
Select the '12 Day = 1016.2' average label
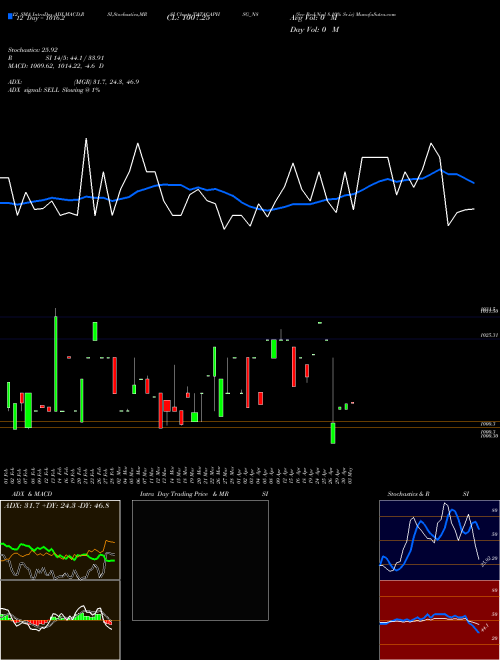pos(39,19)
